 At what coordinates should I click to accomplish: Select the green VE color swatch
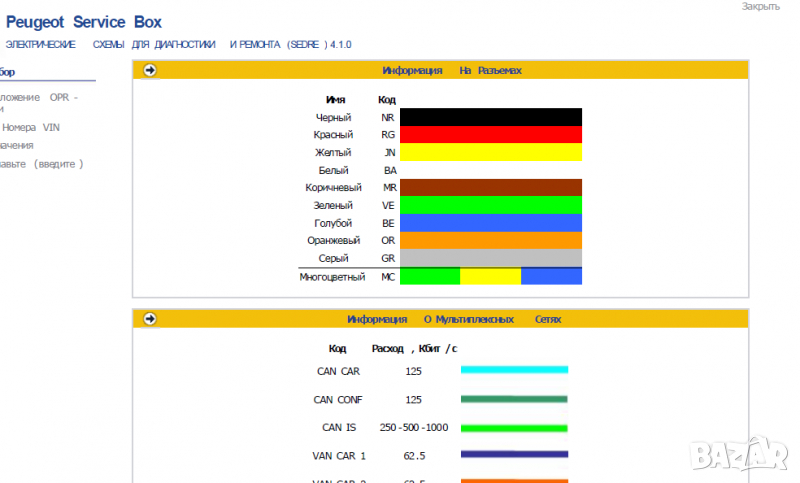[x=490, y=205]
